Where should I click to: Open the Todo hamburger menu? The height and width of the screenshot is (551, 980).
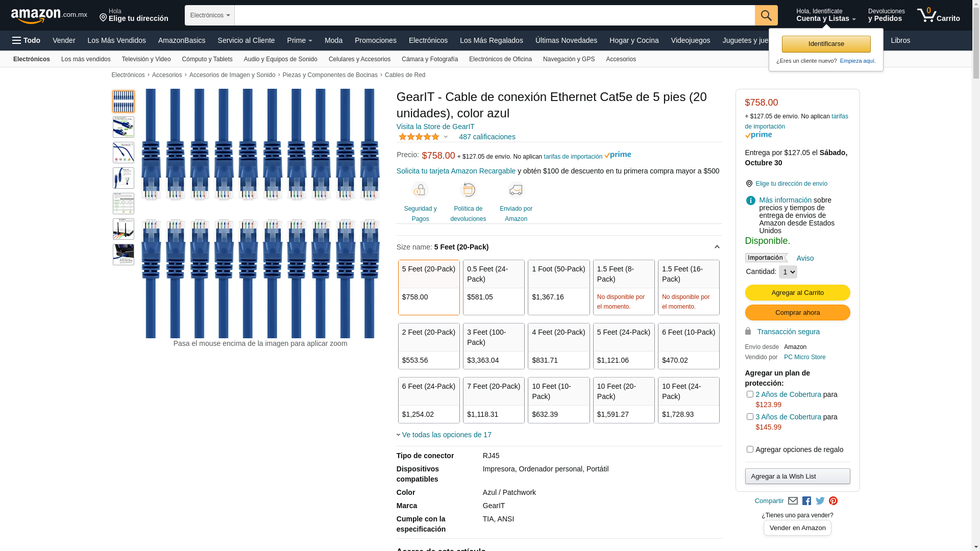coord(26,40)
